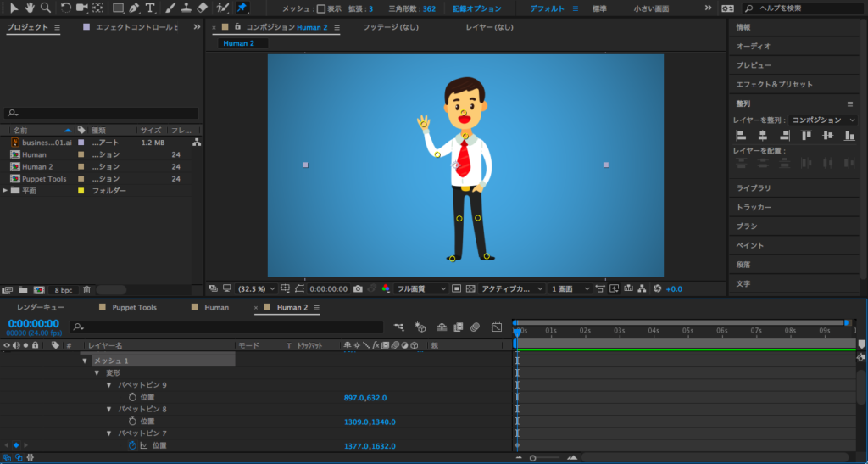Select the Horizontal Type tool
The height and width of the screenshot is (464, 868).
(x=150, y=8)
